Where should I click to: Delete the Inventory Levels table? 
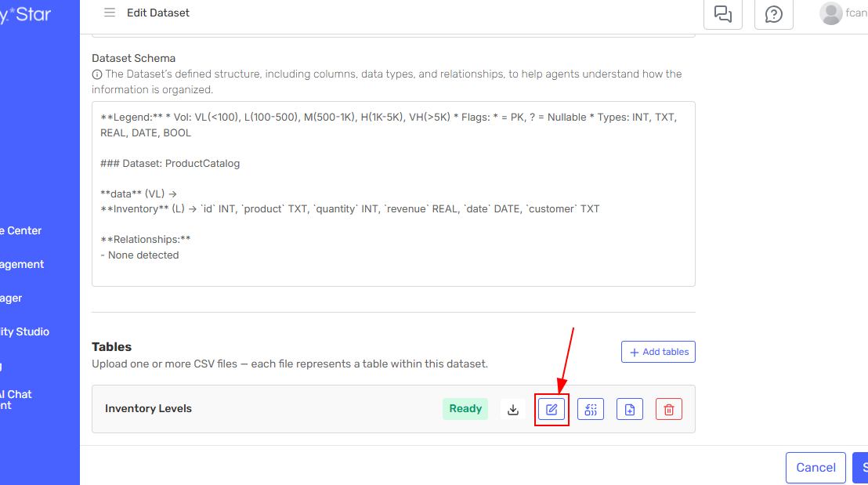668,409
